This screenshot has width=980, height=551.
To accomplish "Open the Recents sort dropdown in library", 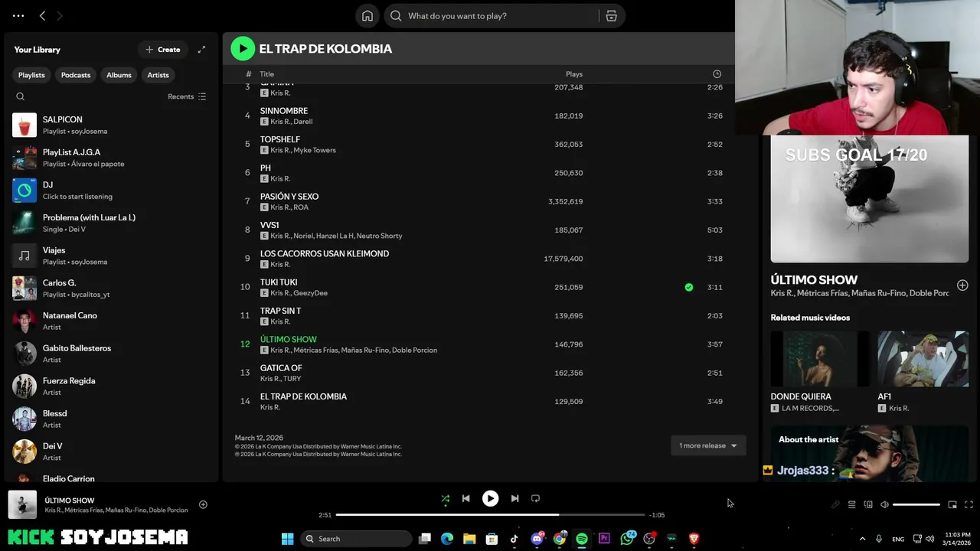I will coord(187,96).
